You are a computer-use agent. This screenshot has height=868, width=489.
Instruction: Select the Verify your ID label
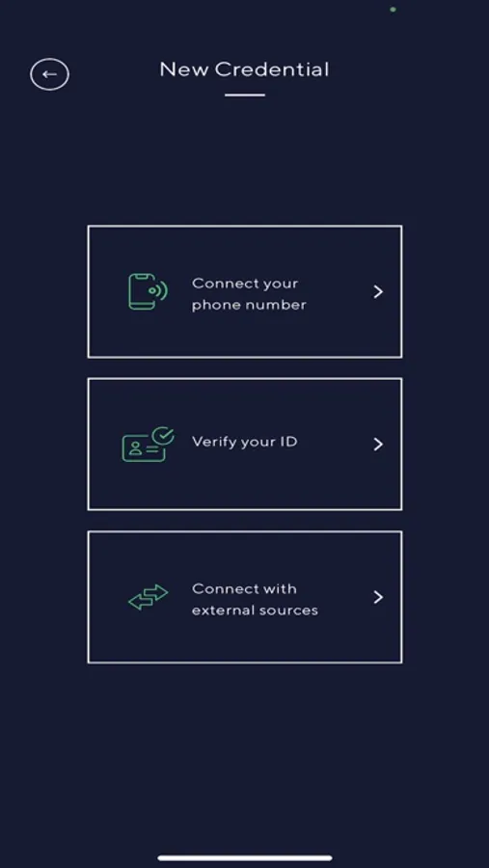(245, 442)
